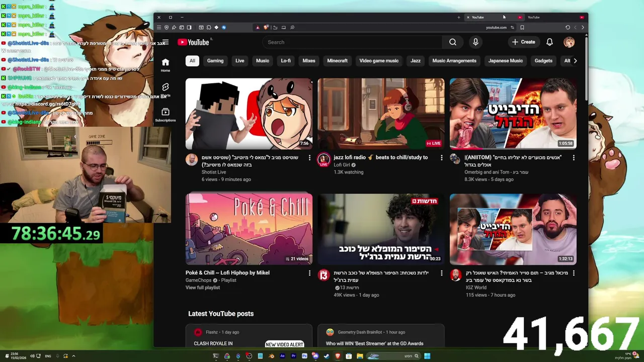Select the Gadgets category chip
This screenshot has height=362, width=644.
pos(543,61)
